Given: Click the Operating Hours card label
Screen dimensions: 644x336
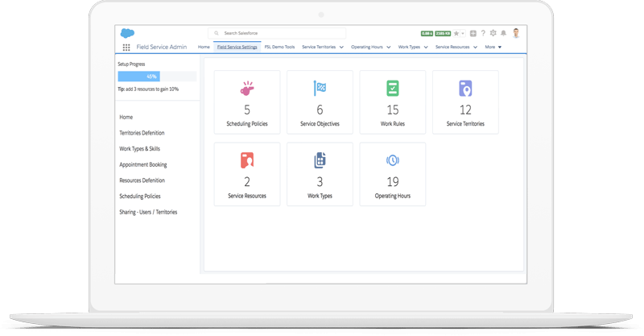Looking at the screenshot, I should coord(393,196).
